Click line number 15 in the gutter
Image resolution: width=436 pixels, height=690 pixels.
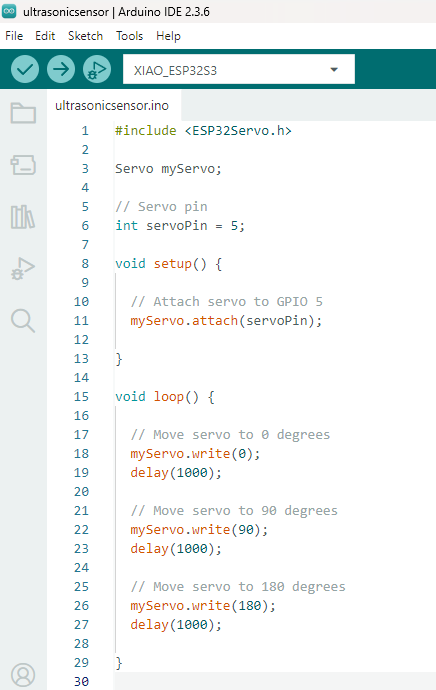(81, 396)
